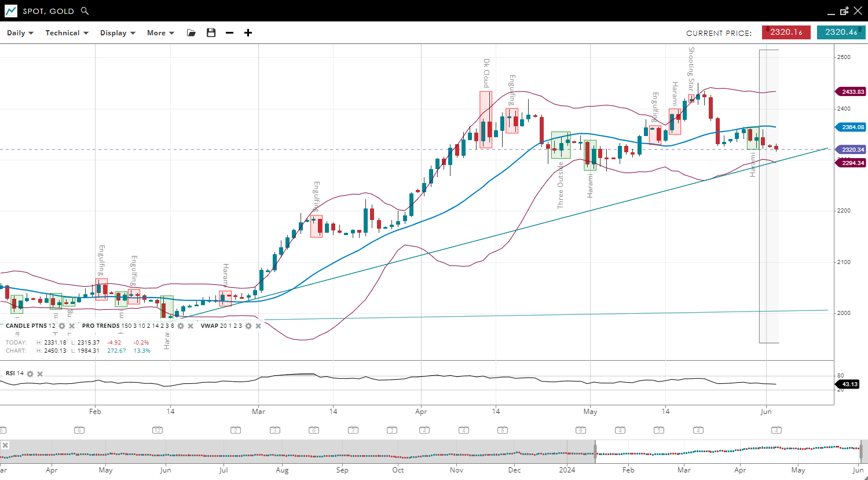Open RSI 14 settings gear
The height and width of the screenshot is (480, 868).
click(30, 373)
